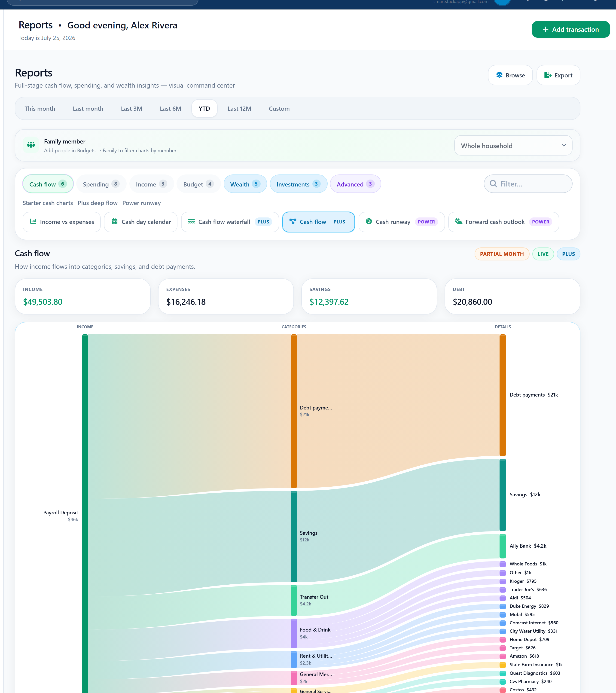Click the green Payroll Deposit income bar
This screenshot has height=693, width=616.
point(85,513)
